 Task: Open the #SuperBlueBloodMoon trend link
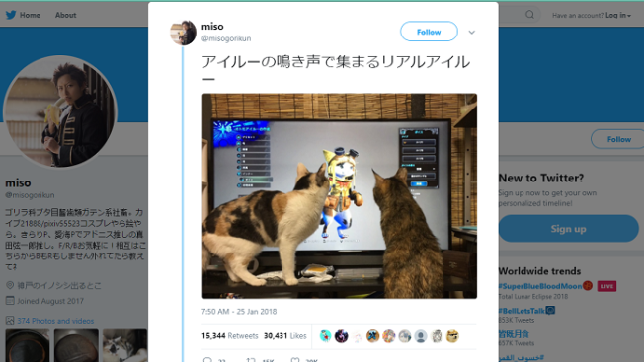[x=540, y=286]
